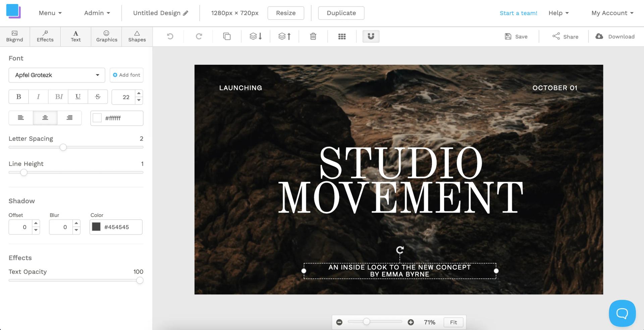Screen dimensions: 644x330
Task: Send layer backward with layers-down icon
Action: pos(256,36)
